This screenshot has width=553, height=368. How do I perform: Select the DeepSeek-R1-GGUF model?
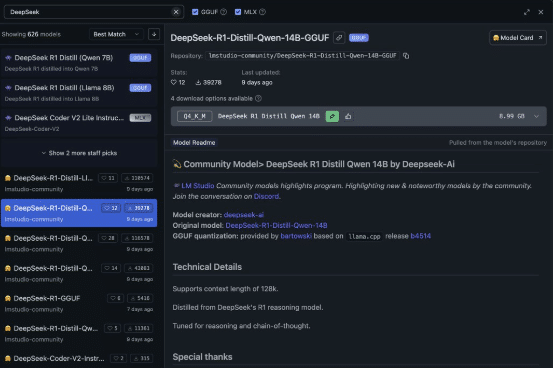(79, 303)
